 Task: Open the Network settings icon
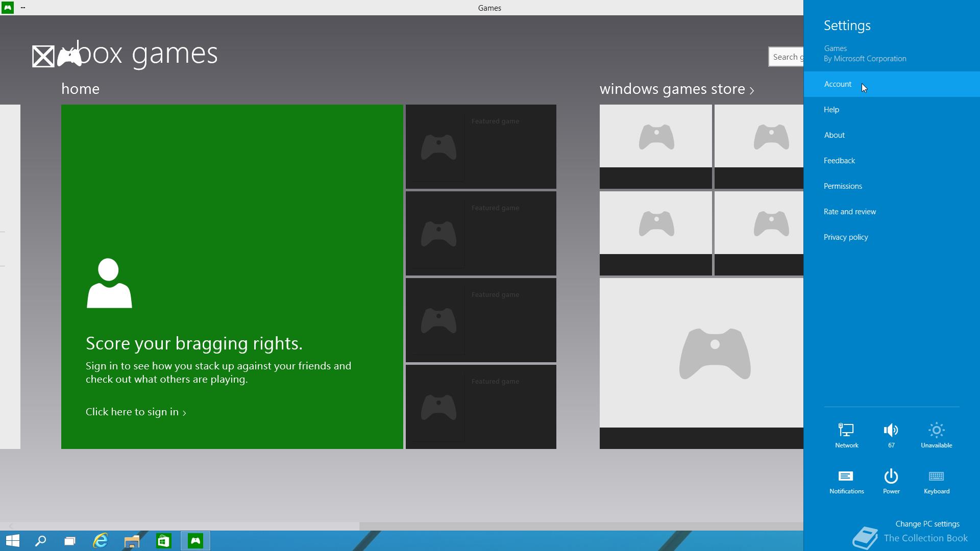(x=846, y=435)
